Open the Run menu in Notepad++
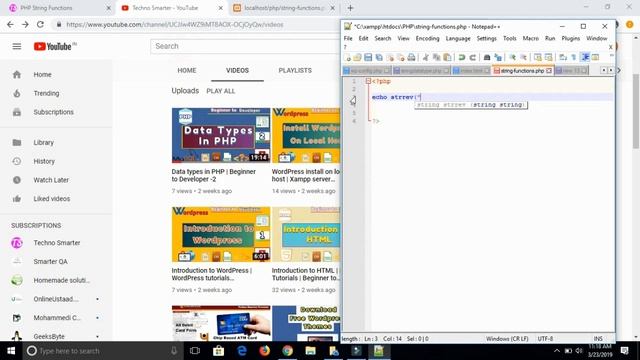This screenshot has width=640, height=360. [550, 38]
